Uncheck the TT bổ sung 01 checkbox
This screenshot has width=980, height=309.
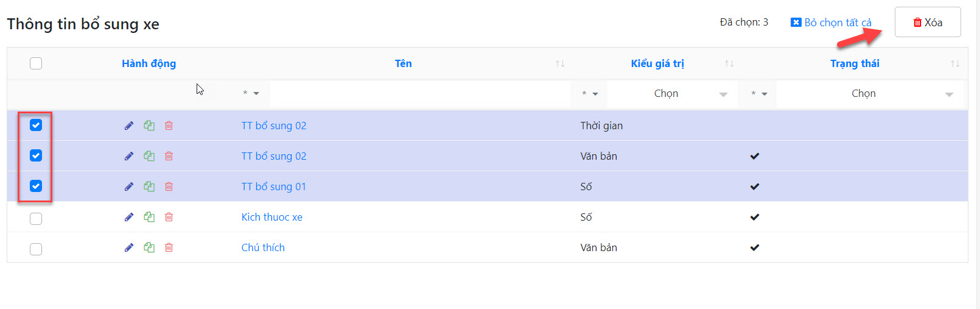coord(36,186)
